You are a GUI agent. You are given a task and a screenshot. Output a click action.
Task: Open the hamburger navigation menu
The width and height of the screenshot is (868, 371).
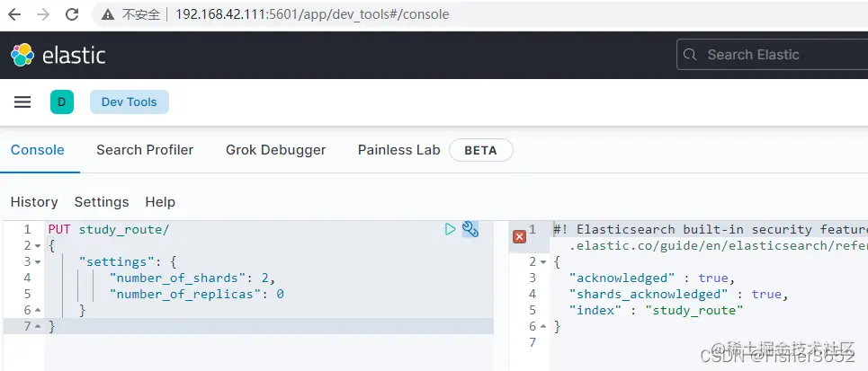tap(22, 102)
